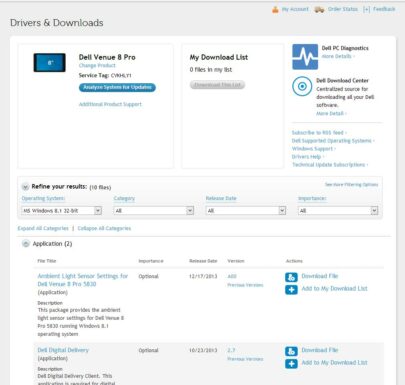Click the Operating System filter label
Viewport: 405px width, 385px height.
(43, 198)
